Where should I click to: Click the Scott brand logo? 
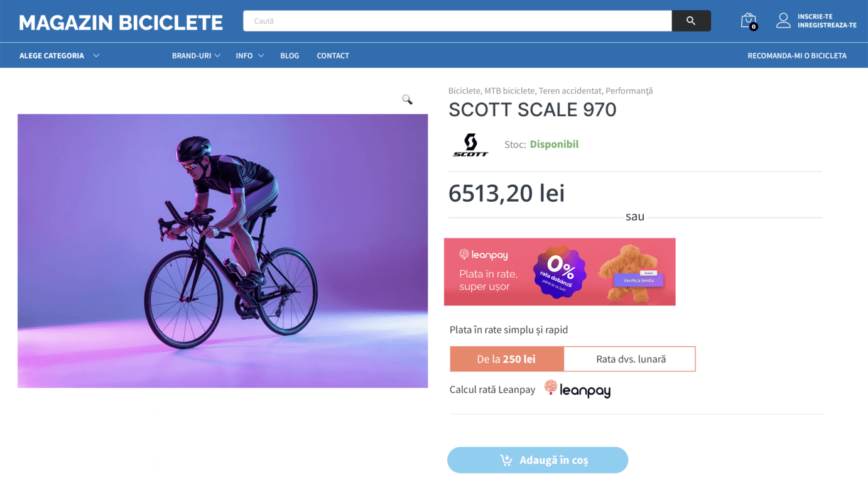coord(470,145)
